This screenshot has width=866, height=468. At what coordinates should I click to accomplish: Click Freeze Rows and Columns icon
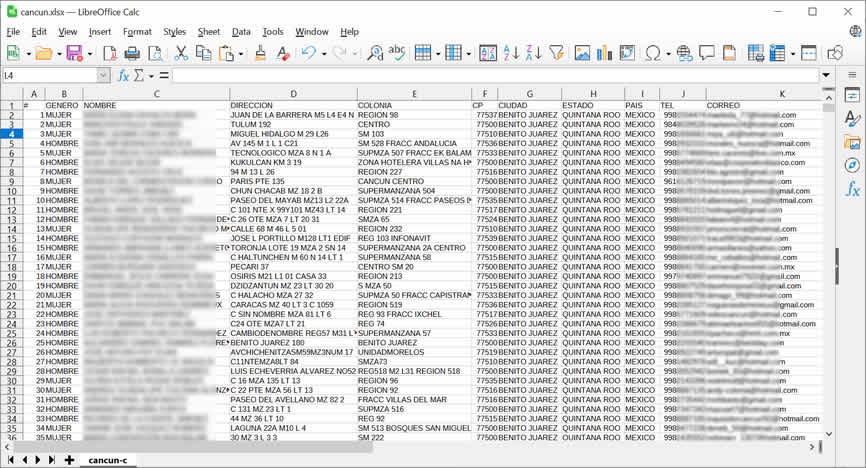tap(778, 53)
